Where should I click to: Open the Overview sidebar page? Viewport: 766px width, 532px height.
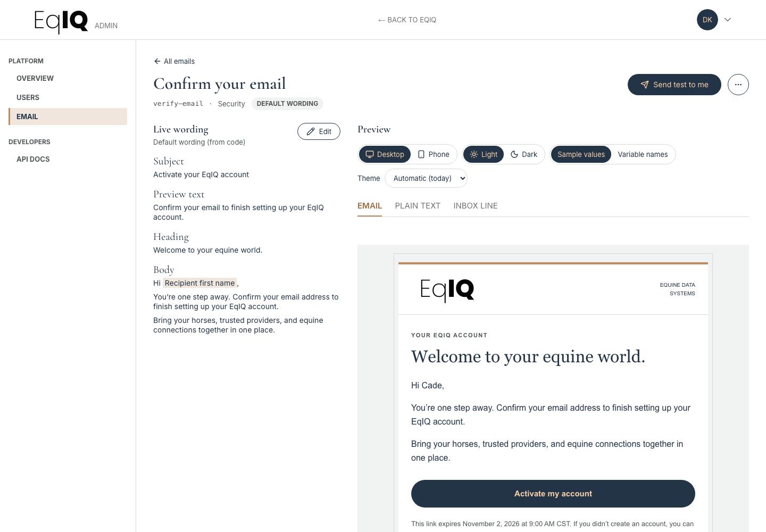click(68, 78)
